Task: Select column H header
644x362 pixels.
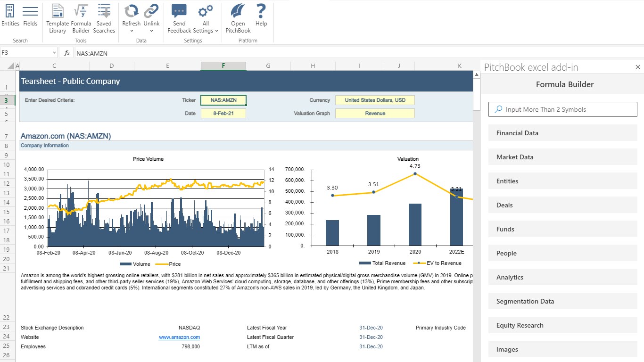Action: (x=313, y=66)
